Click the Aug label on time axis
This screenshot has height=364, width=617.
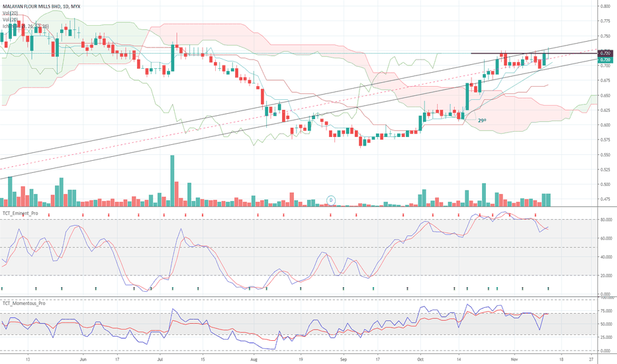tap(254, 359)
